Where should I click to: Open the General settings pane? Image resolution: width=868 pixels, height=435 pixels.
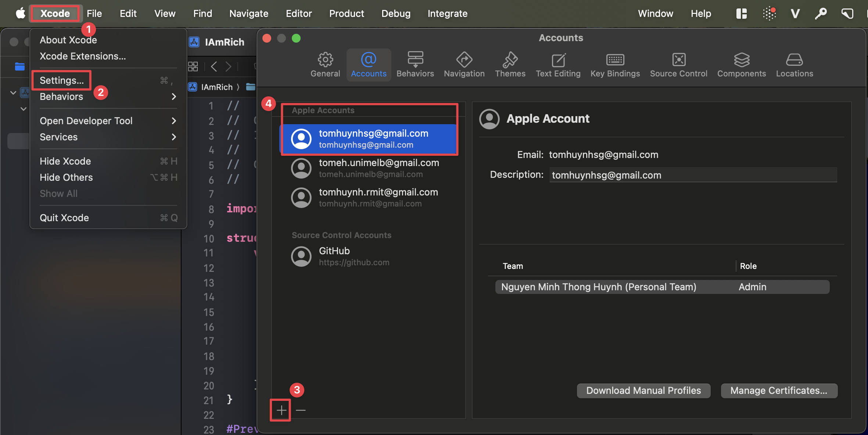point(325,65)
